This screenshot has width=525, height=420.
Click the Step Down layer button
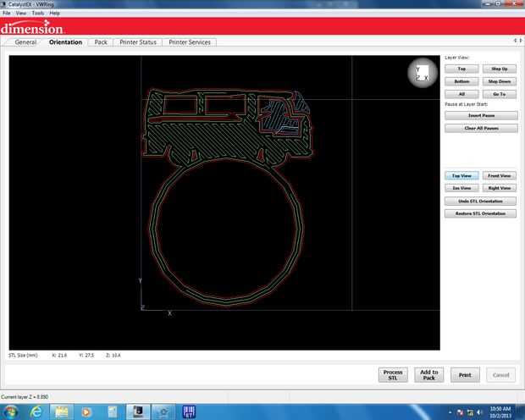pyautogui.click(x=500, y=81)
